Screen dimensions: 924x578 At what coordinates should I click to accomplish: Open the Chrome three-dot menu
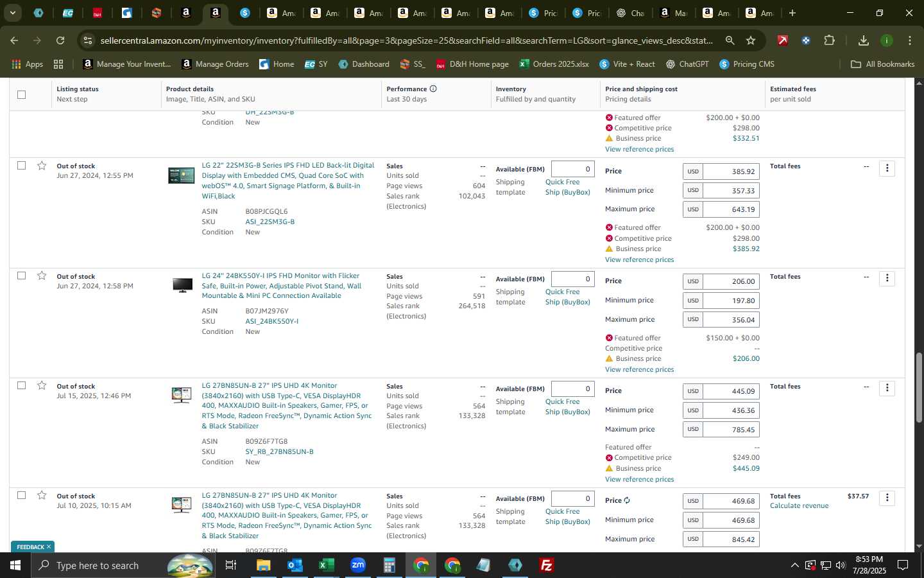tap(910, 40)
